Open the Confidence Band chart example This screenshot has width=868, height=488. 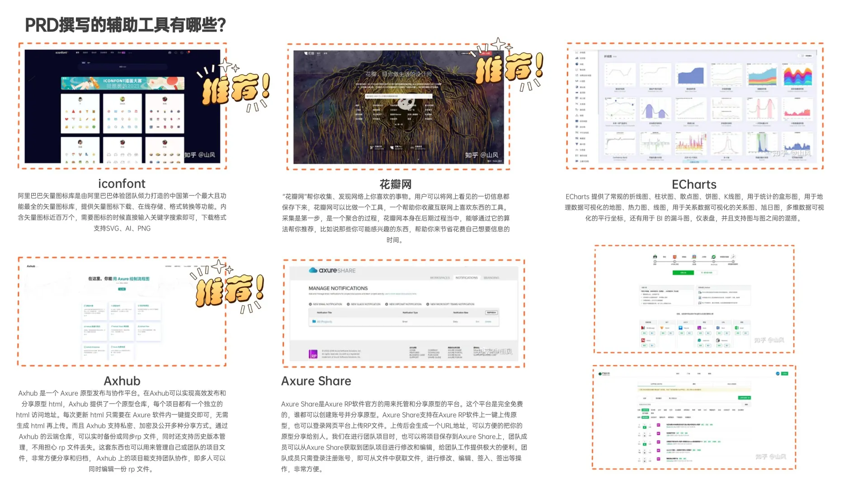point(620,144)
